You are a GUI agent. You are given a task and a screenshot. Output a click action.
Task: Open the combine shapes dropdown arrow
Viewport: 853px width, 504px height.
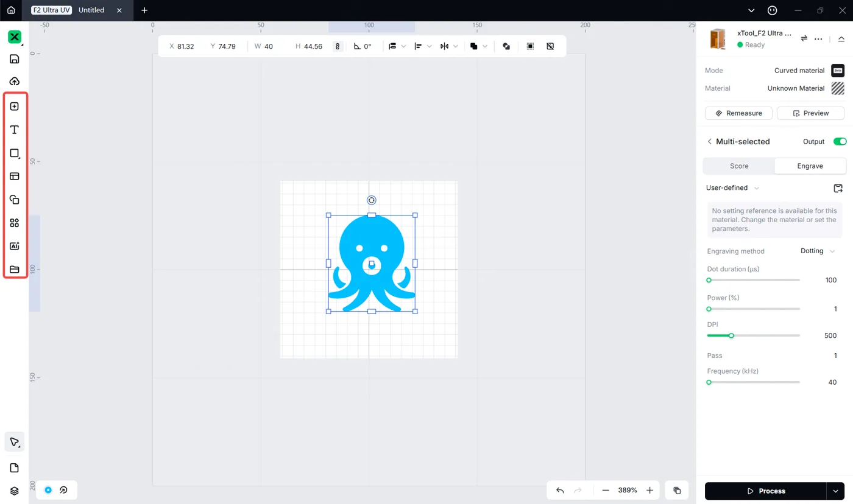click(x=485, y=46)
